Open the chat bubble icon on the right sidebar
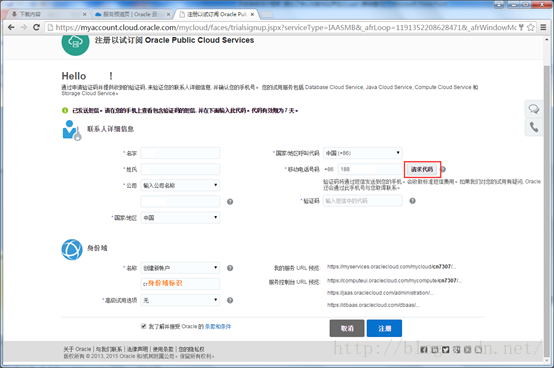Screen dimensions: 554x368 (534, 109)
